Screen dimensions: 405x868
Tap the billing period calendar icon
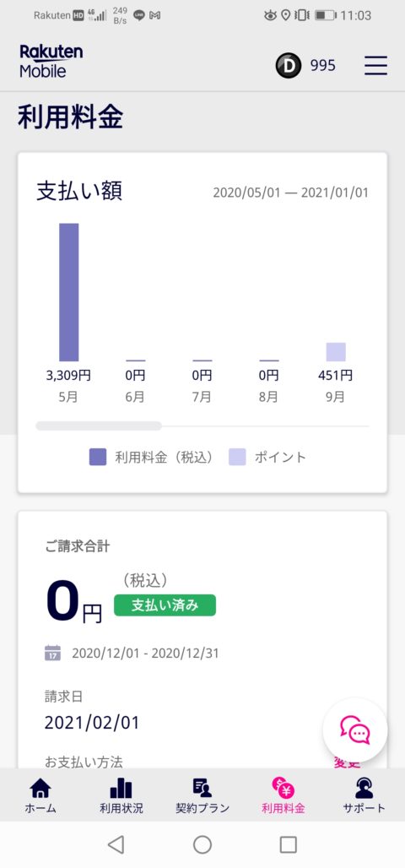tap(52, 653)
